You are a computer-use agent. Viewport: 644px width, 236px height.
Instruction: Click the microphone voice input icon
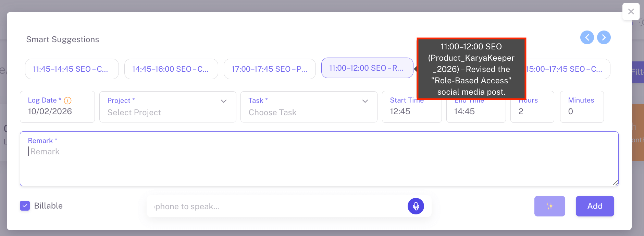[x=416, y=206]
